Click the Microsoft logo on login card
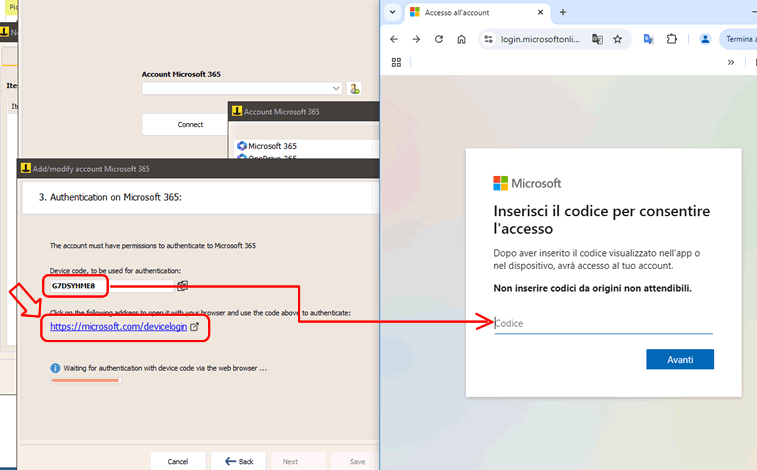The width and height of the screenshot is (757, 470). click(x=527, y=183)
